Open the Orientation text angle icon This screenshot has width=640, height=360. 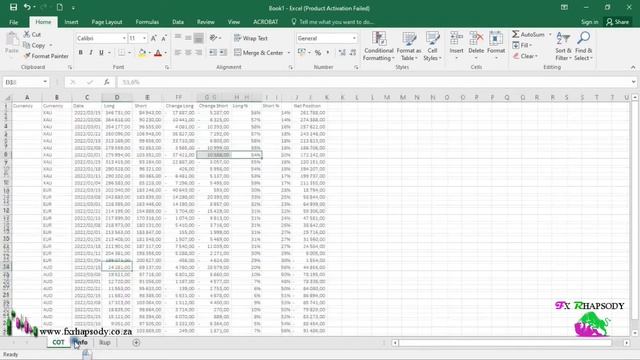[x=214, y=38]
